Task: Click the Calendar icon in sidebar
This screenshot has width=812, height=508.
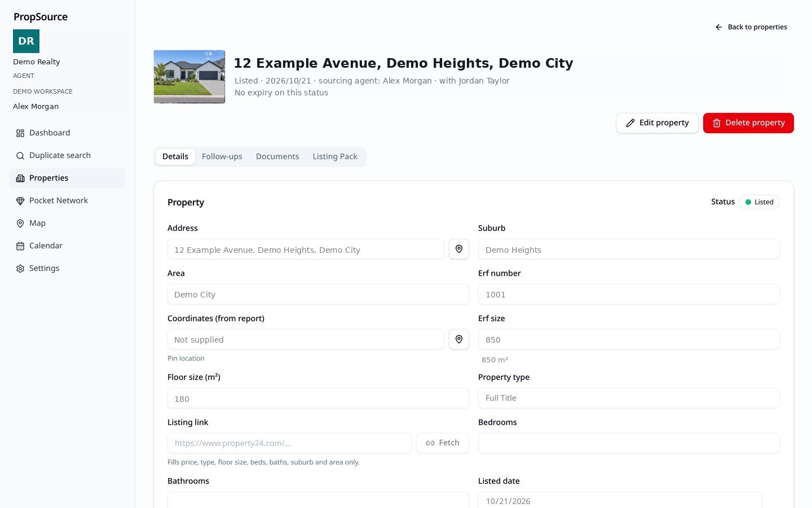Action: point(20,246)
